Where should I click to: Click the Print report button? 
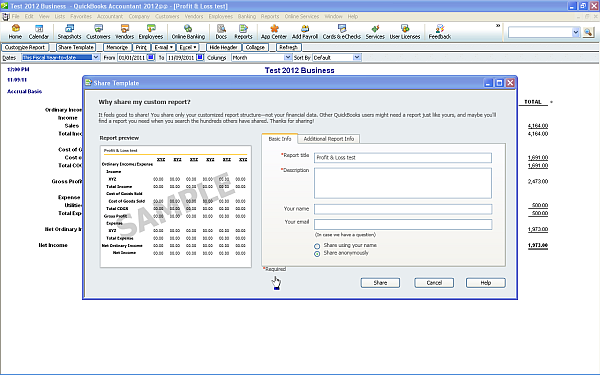(141, 47)
